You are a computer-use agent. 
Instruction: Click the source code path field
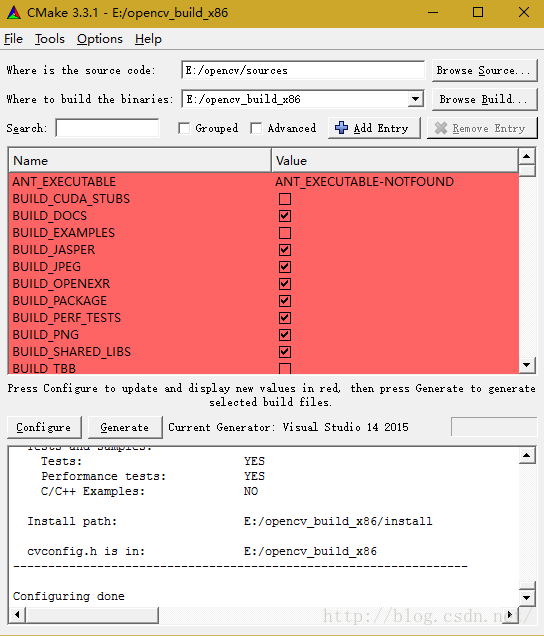point(303,71)
